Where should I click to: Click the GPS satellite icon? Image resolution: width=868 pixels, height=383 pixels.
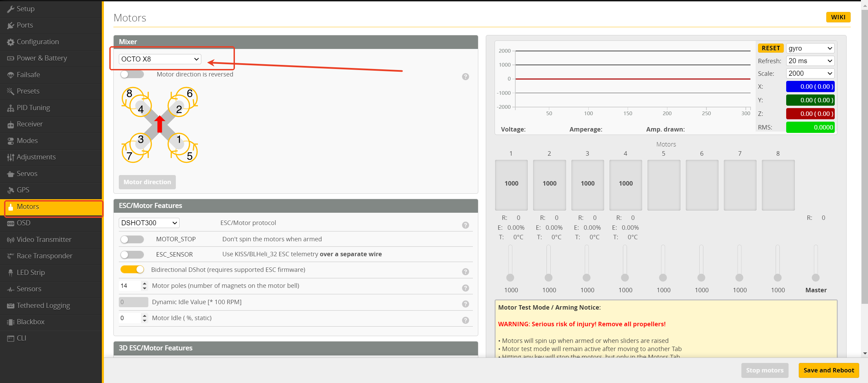11,190
